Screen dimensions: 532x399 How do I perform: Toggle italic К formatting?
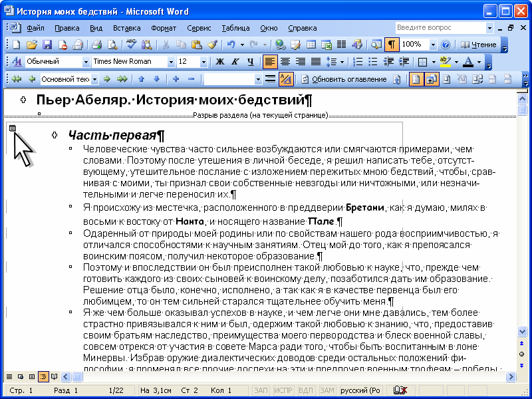235,61
